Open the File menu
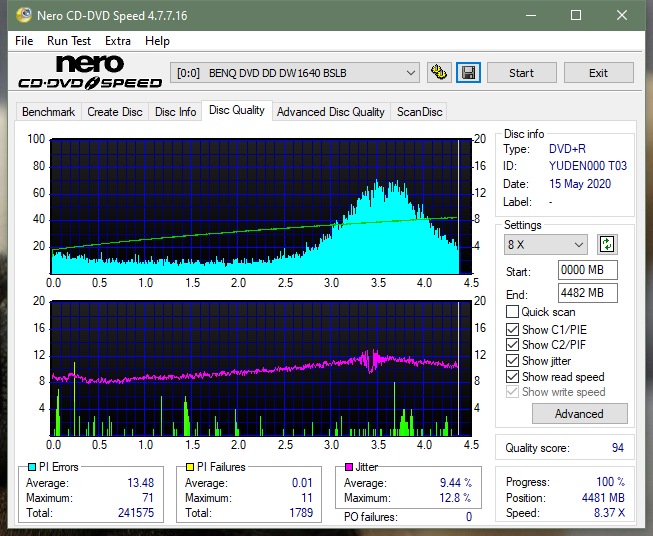This screenshot has height=536, width=653. coord(24,41)
